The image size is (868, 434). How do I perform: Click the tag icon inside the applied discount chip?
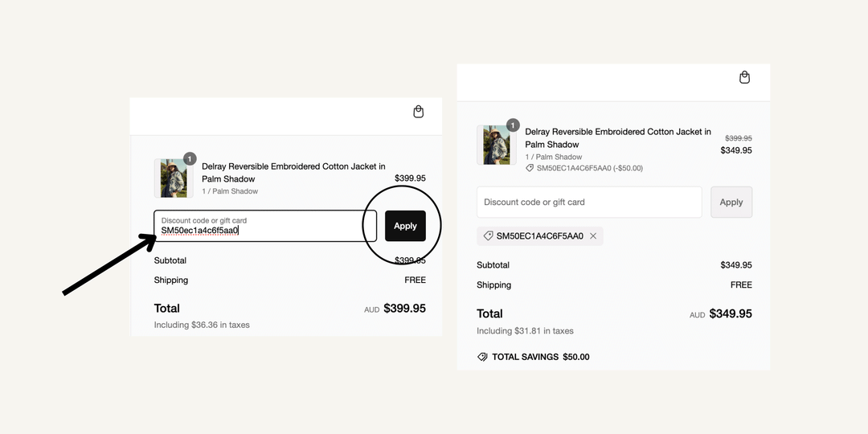point(487,236)
